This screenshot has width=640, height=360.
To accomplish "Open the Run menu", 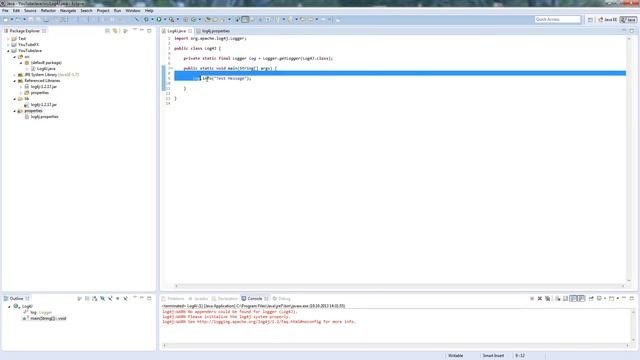I will [118, 11].
